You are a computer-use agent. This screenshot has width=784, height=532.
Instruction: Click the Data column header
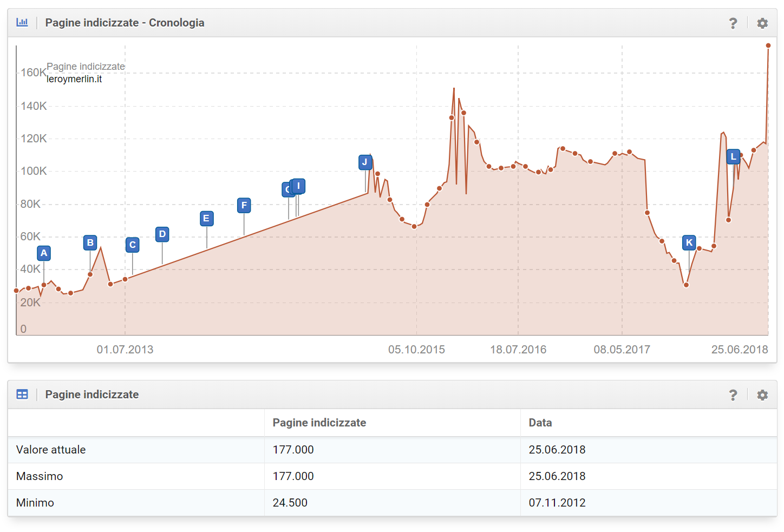pyautogui.click(x=540, y=423)
